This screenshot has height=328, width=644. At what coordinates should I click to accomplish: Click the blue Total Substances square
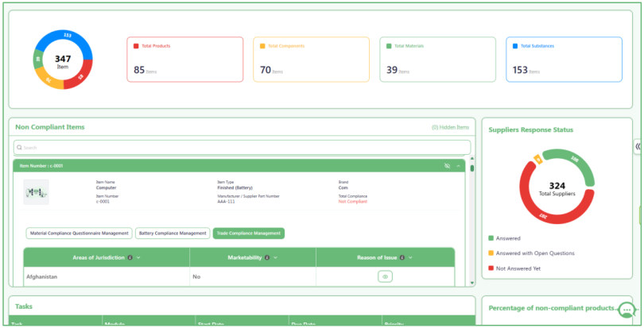[515, 46]
